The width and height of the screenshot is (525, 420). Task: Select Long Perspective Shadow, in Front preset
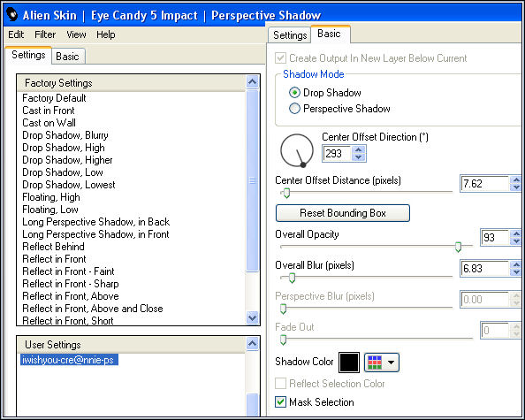click(x=95, y=234)
